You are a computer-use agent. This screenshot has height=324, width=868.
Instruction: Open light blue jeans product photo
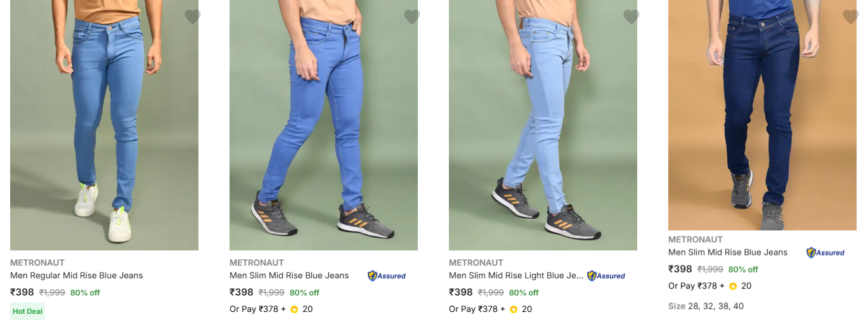point(543,125)
